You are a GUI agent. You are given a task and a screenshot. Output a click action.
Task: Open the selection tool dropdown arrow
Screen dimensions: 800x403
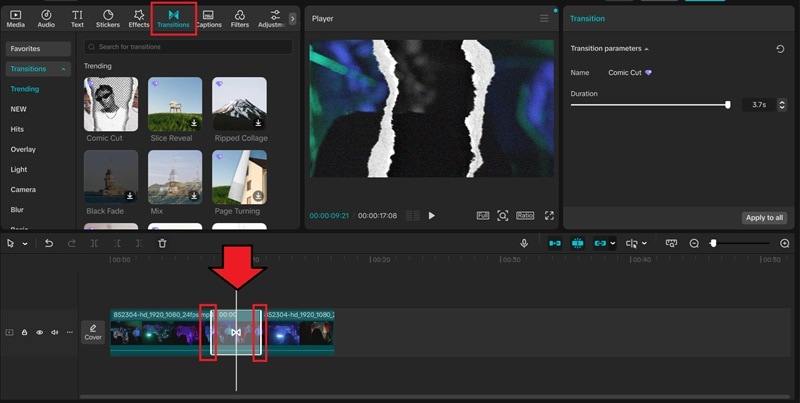[25, 244]
